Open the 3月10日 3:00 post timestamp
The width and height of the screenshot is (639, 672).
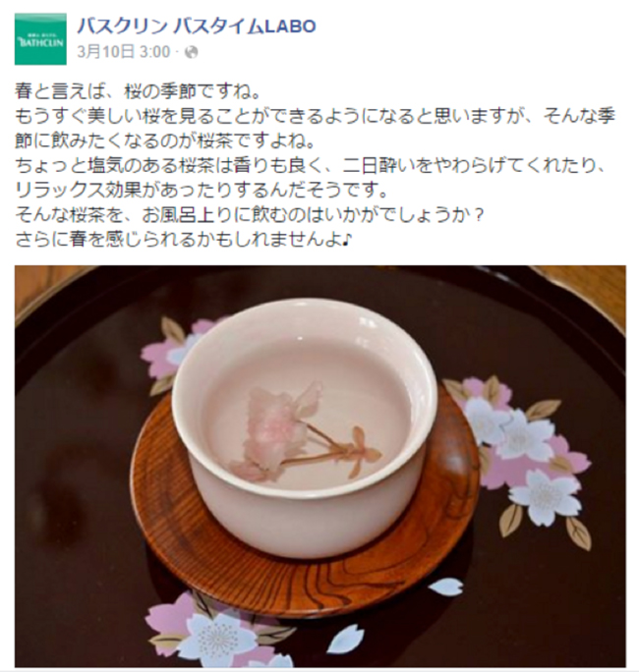pyautogui.click(x=124, y=52)
